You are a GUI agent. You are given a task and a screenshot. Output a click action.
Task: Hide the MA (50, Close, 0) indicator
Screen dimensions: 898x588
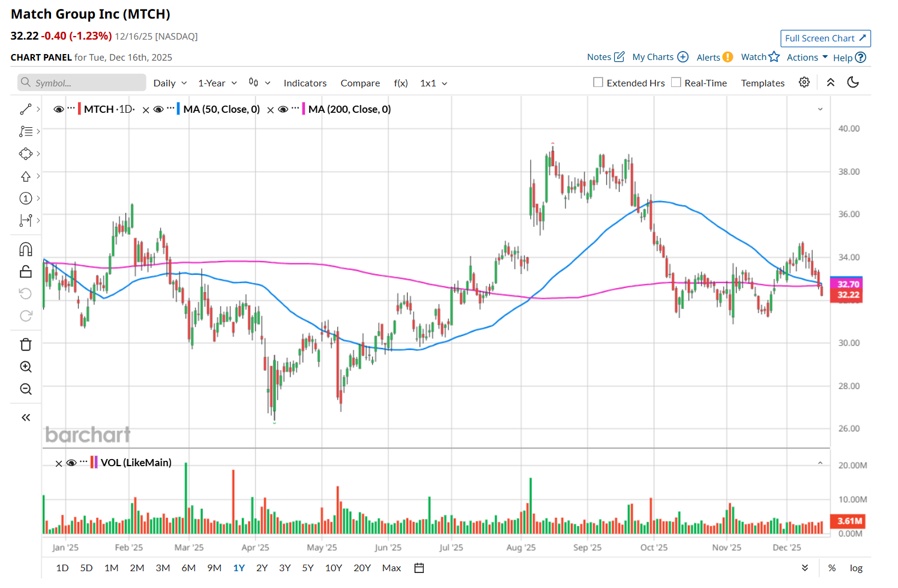click(158, 109)
